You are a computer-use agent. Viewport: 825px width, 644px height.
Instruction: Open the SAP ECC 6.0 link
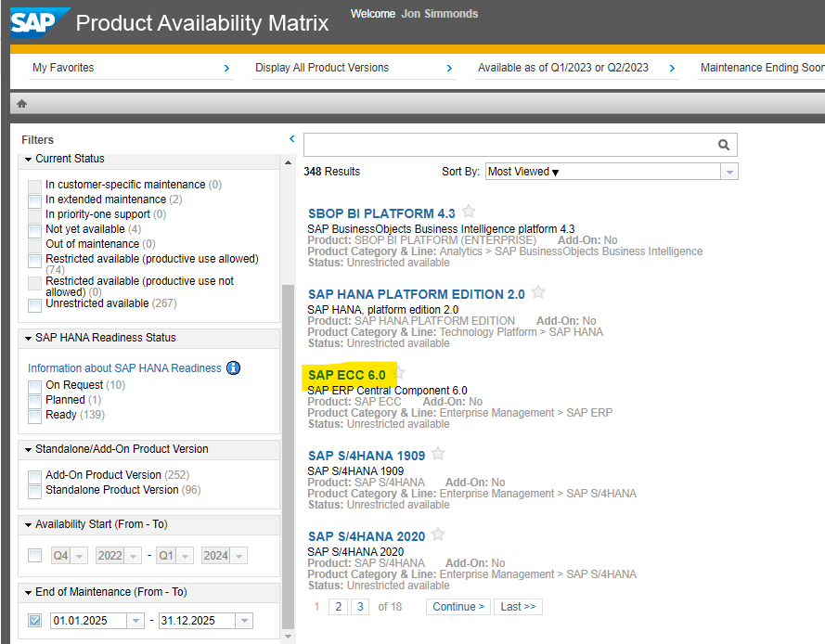point(346,375)
